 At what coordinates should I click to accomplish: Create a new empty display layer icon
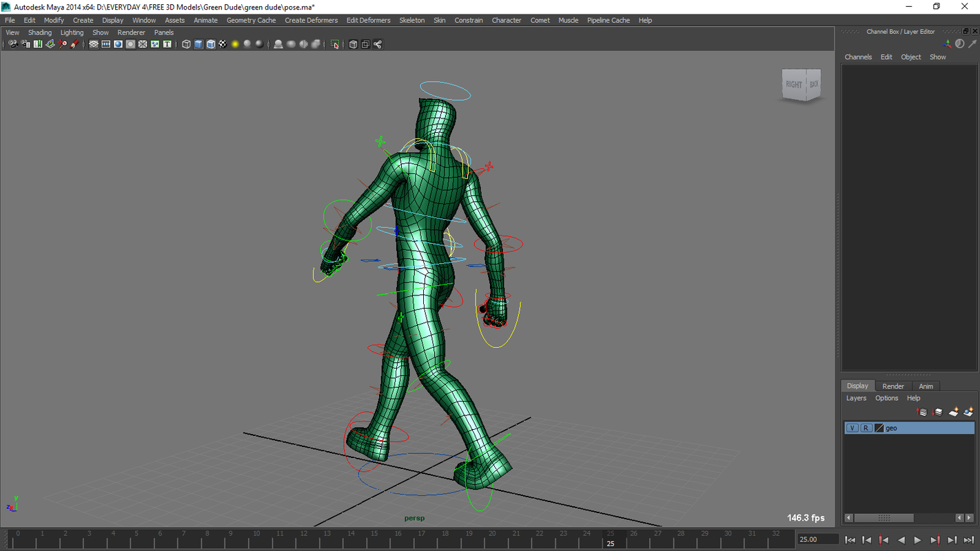click(x=954, y=412)
